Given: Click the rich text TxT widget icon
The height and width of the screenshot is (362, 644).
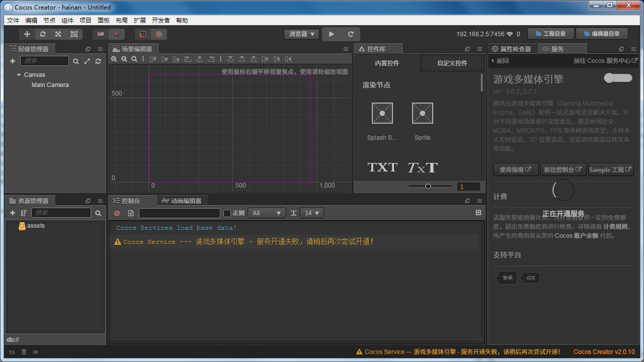Looking at the screenshot, I should point(423,167).
